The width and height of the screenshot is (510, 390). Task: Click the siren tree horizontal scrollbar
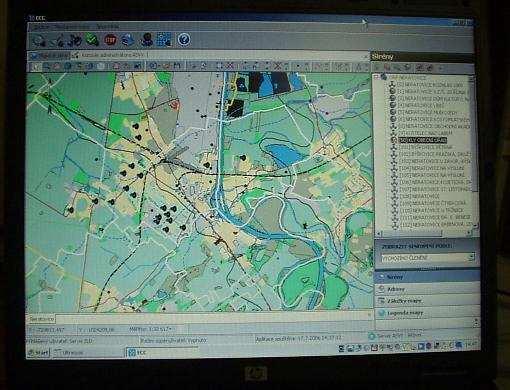coord(424,233)
